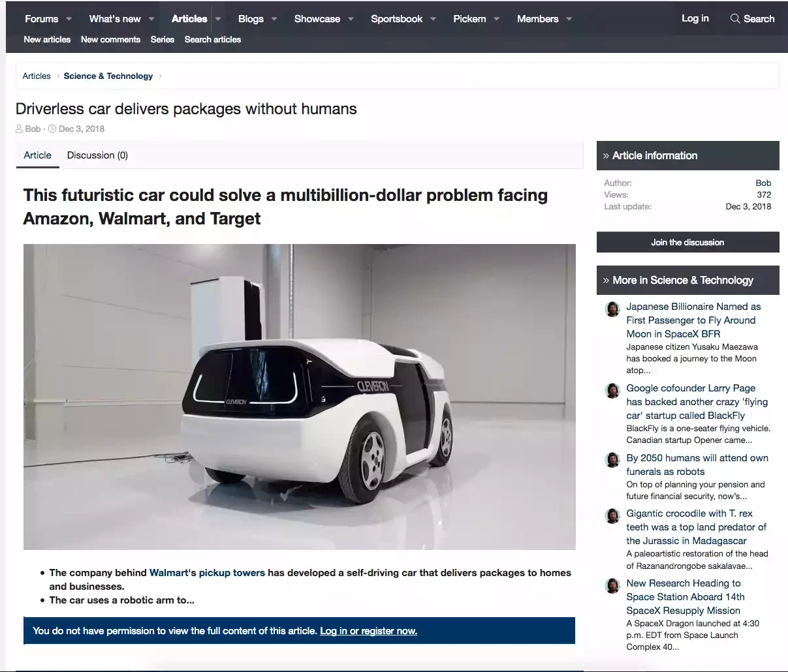Switch to the Discussion (0) tab
This screenshot has width=788, height=672.
97,155
